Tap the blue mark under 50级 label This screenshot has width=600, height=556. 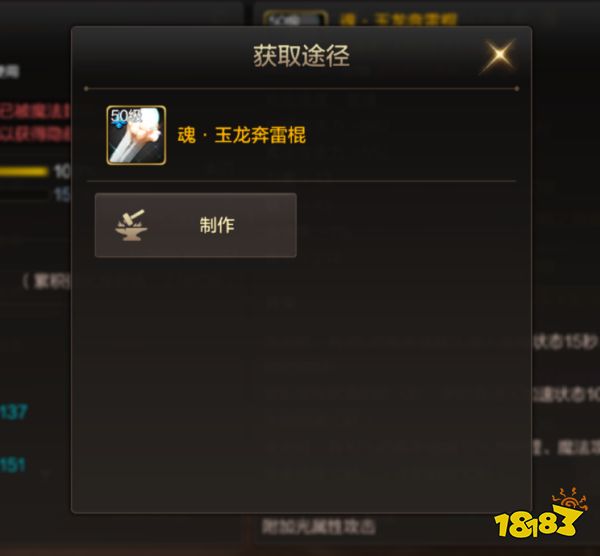click(120, 124)
